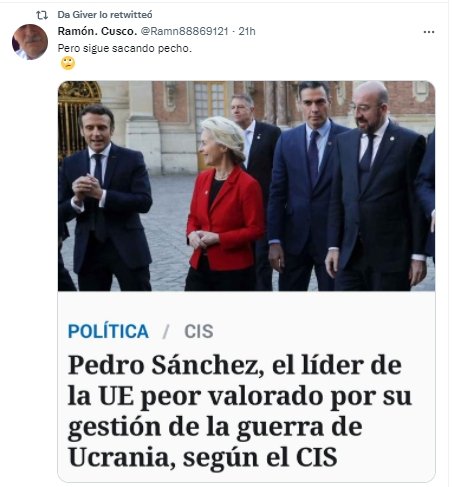Click the face with rolling eyes emoji
Image resolution: width=454 pixels, height=487 pixels.
tap(68, 63)
